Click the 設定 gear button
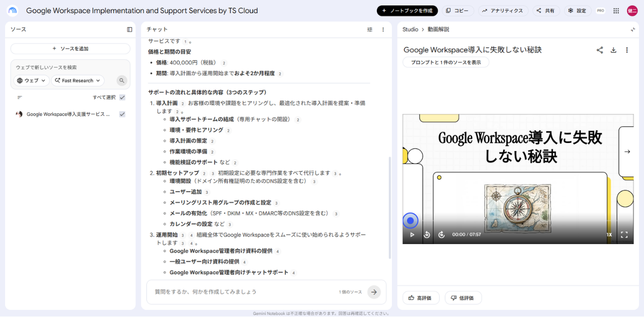Image resolution: width=644 pixels, height=317 pixels. [578, 11]
